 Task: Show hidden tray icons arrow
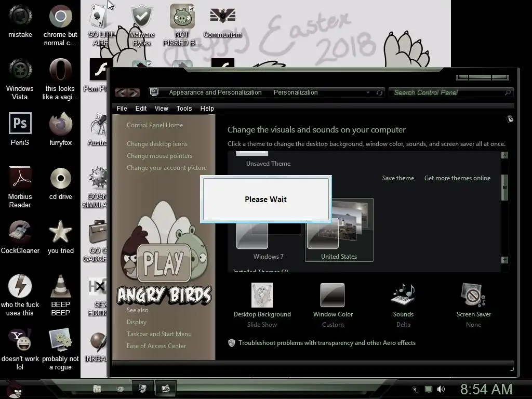pos(415,389)
